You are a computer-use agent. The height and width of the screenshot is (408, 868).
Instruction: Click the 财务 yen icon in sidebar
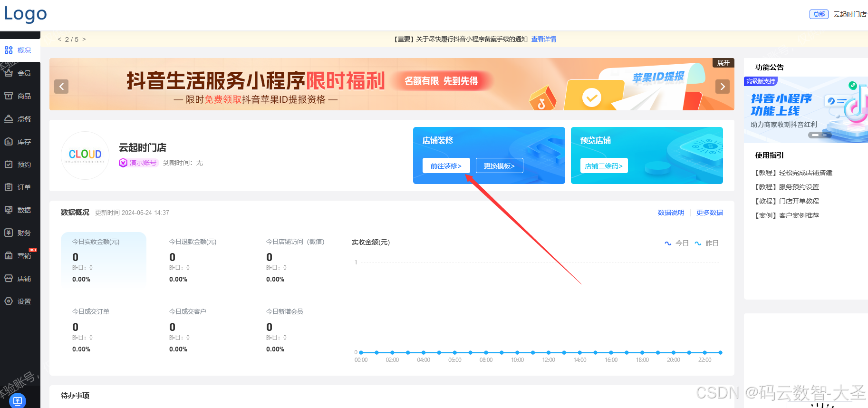point(9,233)
